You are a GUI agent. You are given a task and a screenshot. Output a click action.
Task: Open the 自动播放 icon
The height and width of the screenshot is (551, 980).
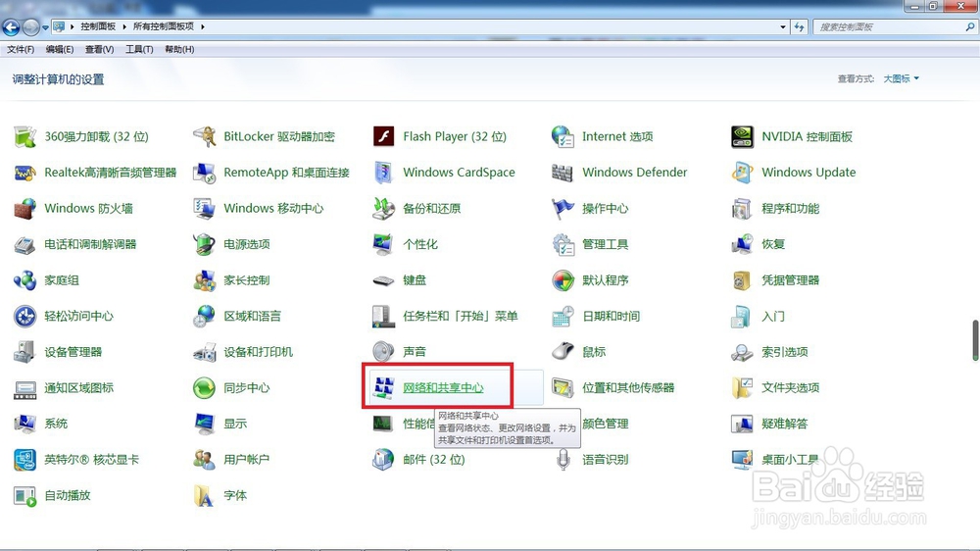coord(25,496)
